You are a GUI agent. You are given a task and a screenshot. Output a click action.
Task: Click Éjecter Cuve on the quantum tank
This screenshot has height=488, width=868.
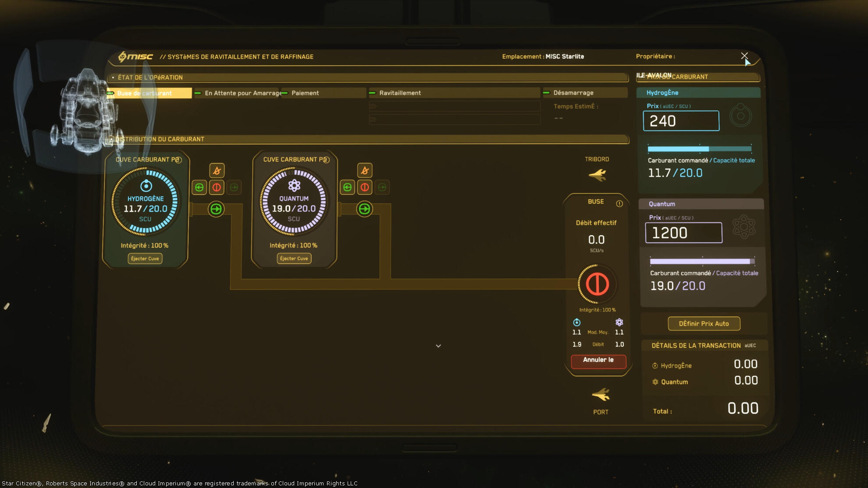click(294, 258)
